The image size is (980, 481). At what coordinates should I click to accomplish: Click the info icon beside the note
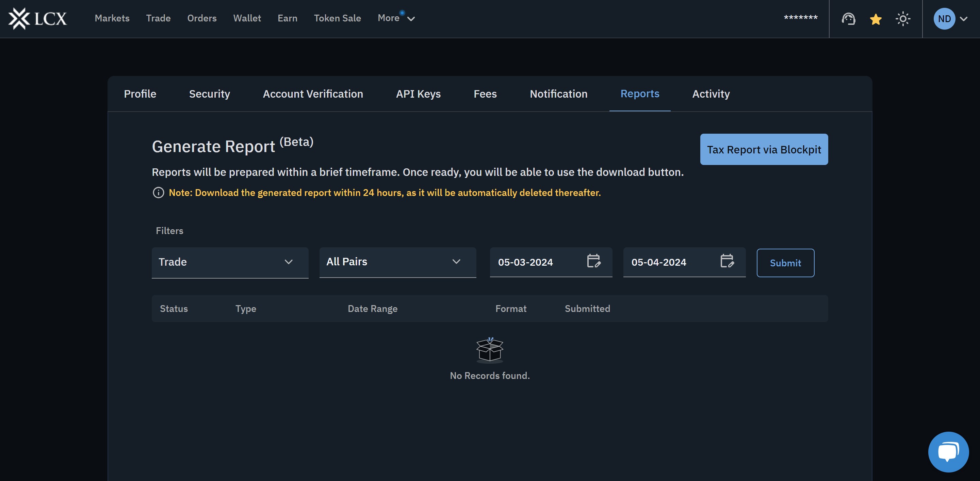tap(158, 193)
